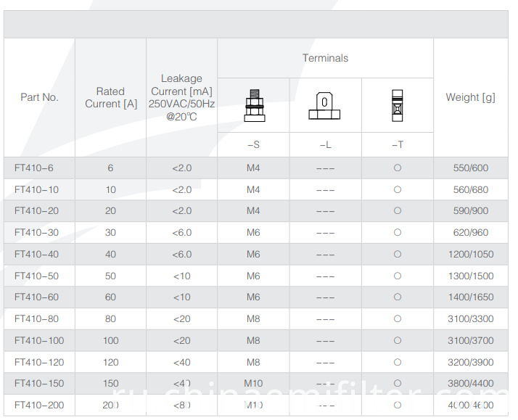
Task: Click the screw terminal -S icon
Action: tap(255, 106)
